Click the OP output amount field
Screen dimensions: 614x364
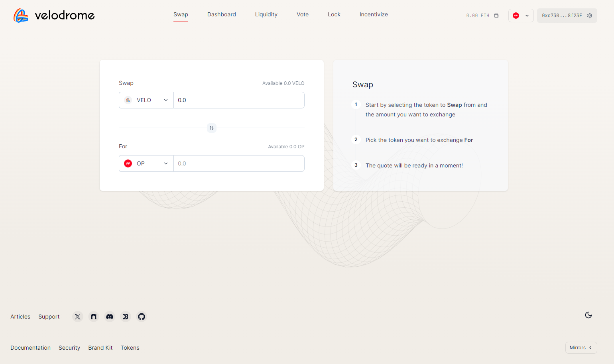click(239, 163)
